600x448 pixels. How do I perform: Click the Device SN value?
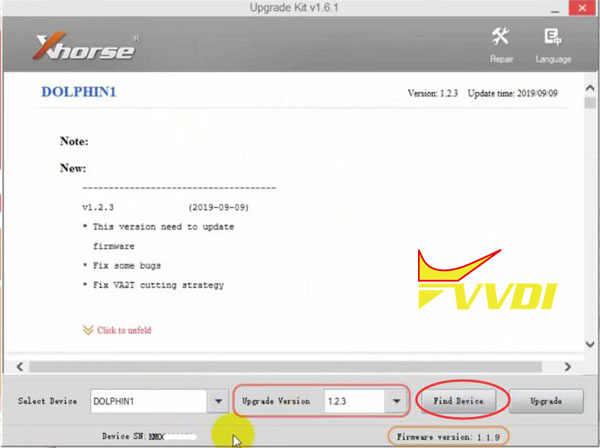point(172,437)
